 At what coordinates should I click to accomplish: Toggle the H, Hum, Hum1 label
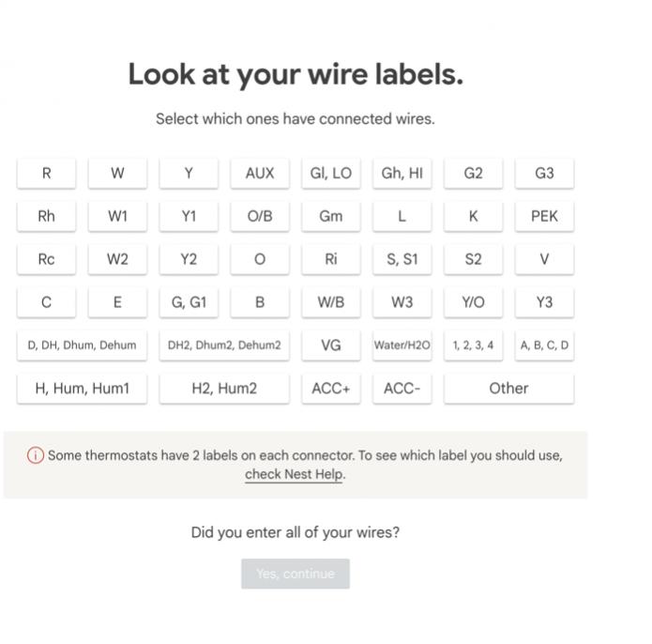(x=82, y=389)
